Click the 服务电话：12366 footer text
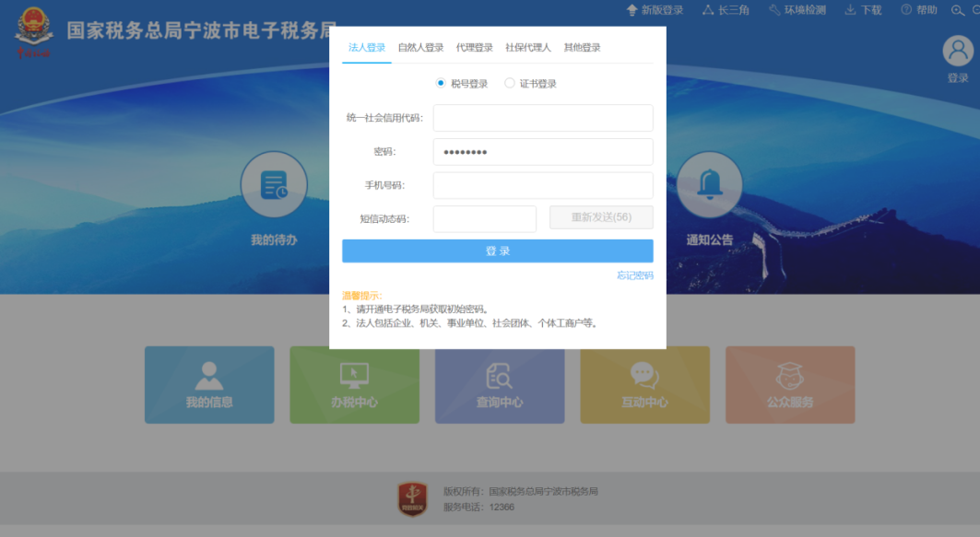This screenshot has width=980, height=537. click(x=478, y=507)
